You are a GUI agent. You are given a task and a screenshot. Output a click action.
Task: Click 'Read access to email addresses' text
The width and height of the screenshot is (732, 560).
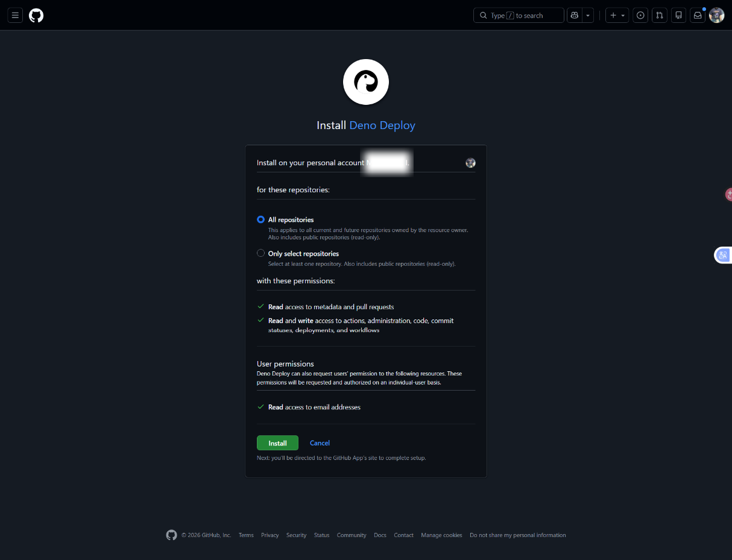click(314, 407)
